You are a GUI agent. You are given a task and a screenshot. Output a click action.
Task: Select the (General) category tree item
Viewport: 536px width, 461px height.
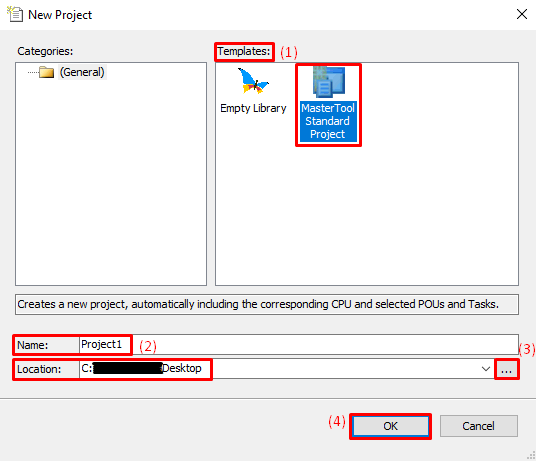click(x=82, y=72)
